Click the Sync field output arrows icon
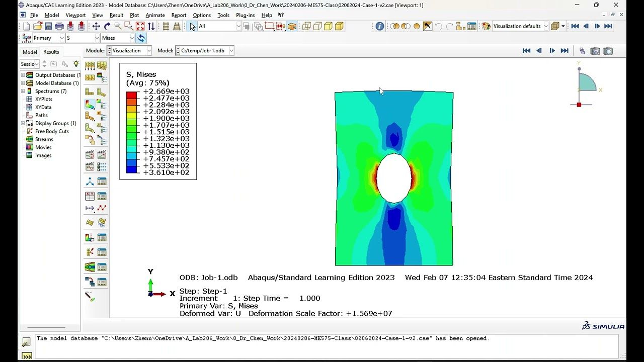 [141, 38]
